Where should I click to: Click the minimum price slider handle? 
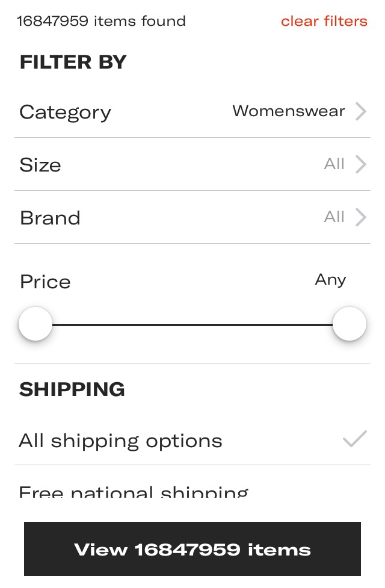[35, 324]
